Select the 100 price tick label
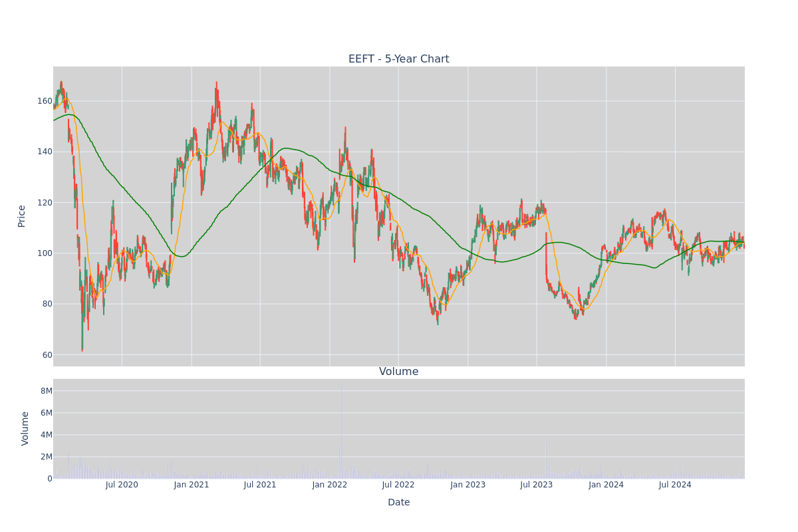This screenshot has height=532, width=798. (45, 253)
